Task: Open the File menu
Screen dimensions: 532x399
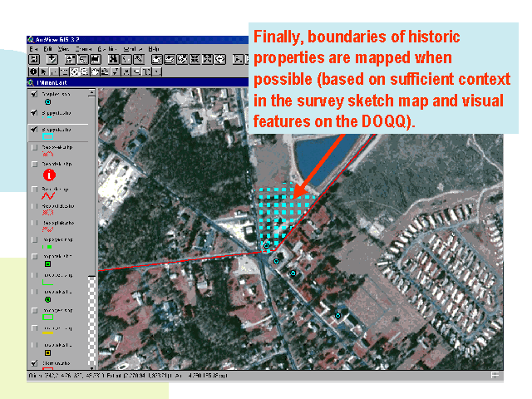Action: point(33,49)
